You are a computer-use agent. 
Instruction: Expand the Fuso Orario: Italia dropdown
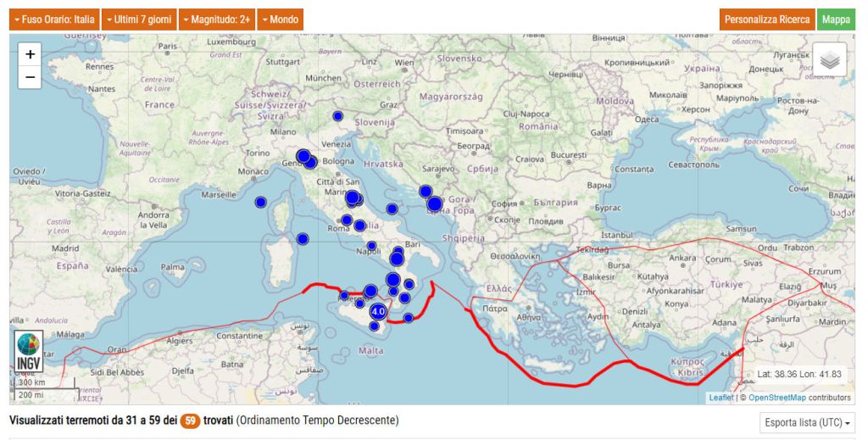(x=53, y=19)
